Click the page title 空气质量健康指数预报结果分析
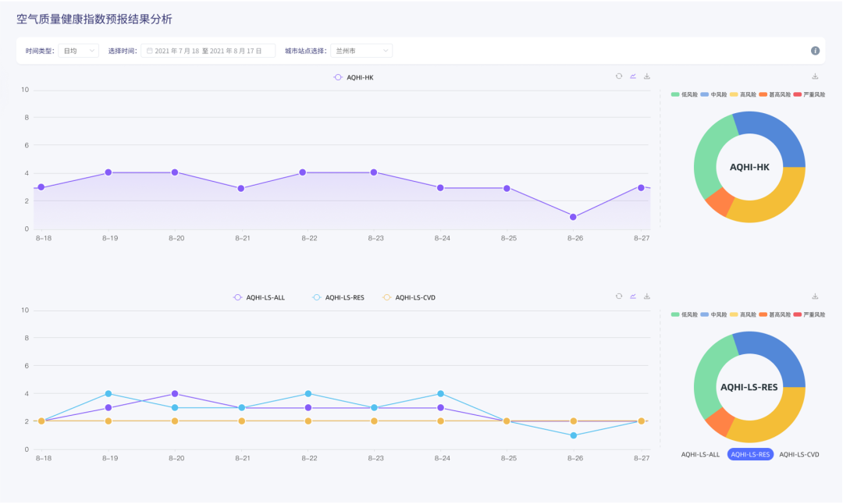This screenshot has width=843, height=504. (x=94, y=20)
